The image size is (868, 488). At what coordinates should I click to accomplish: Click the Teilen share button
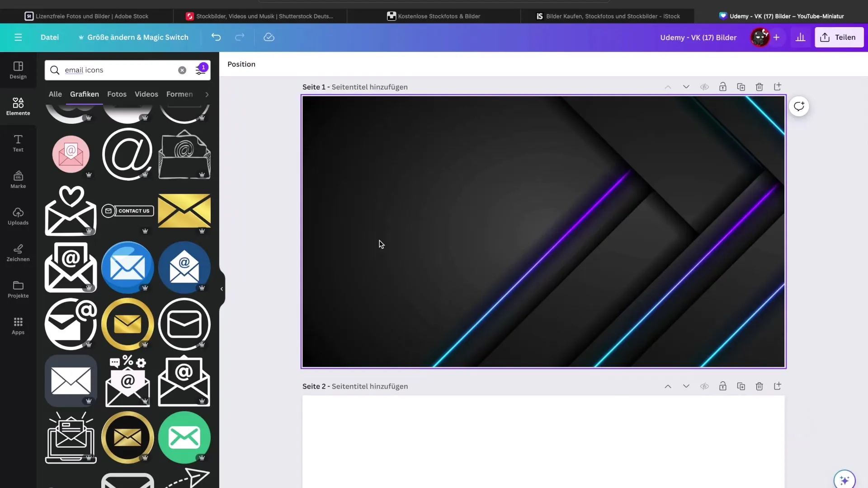click(x=839, y=37)
